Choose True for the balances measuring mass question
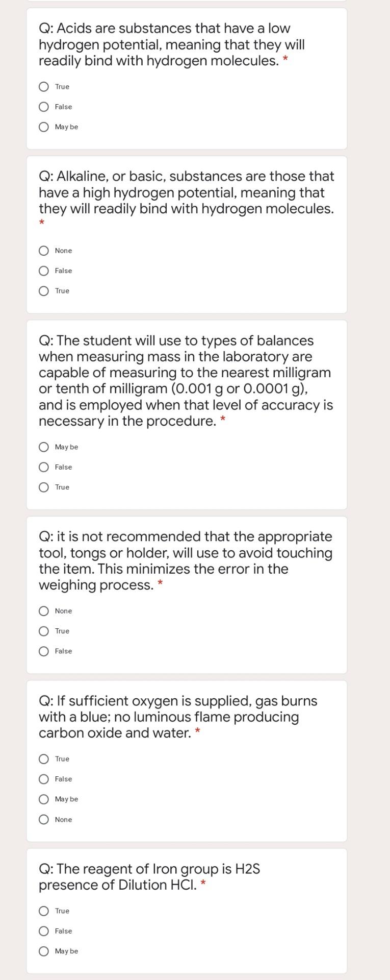The width and height of the screenshot is (390, 980). click(x=44, y=487)
